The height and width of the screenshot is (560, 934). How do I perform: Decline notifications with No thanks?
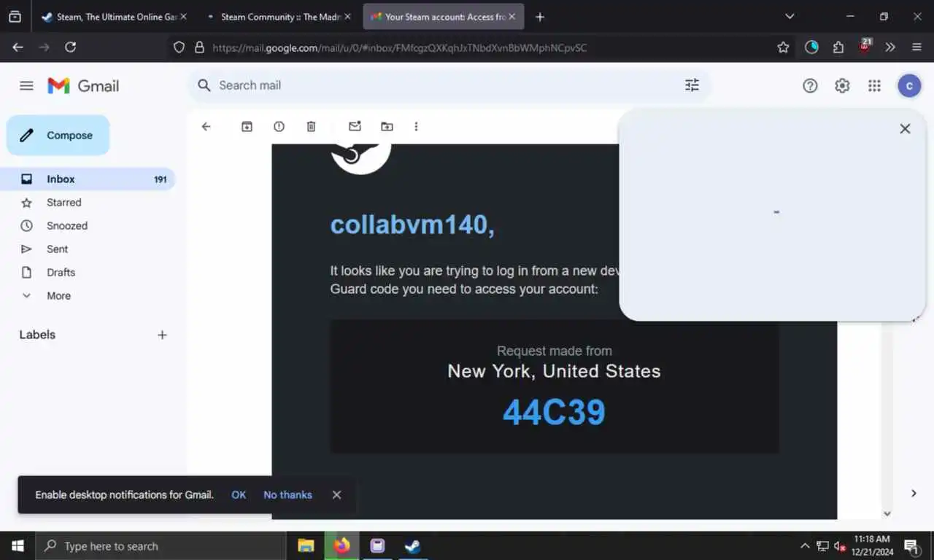tap(287, 494)
